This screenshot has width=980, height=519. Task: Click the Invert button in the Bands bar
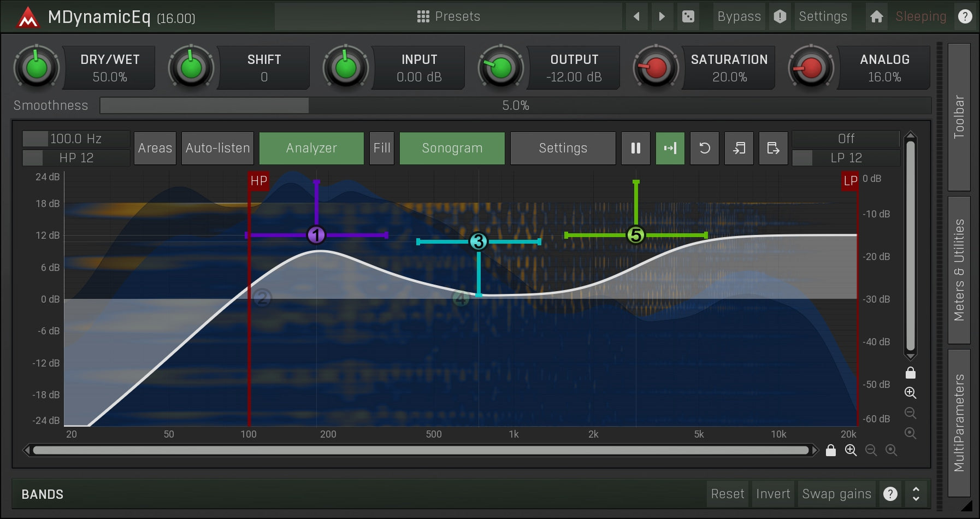tap(772, 493)
